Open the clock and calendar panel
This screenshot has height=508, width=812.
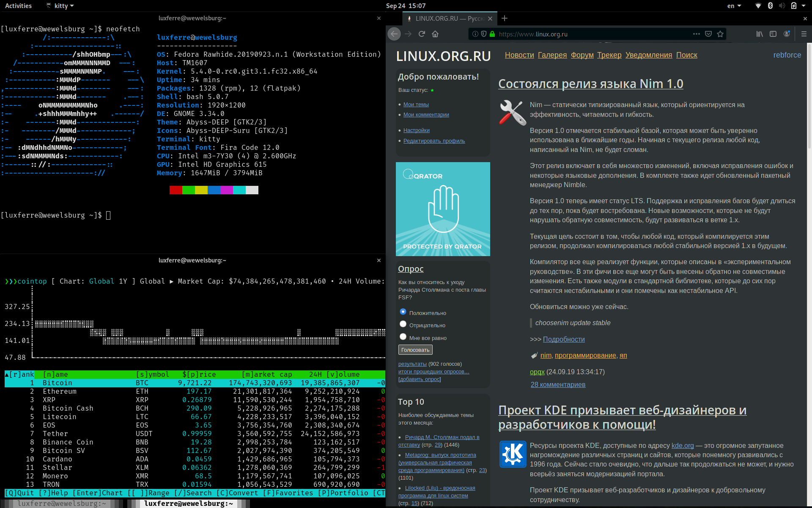pos(406,6)
